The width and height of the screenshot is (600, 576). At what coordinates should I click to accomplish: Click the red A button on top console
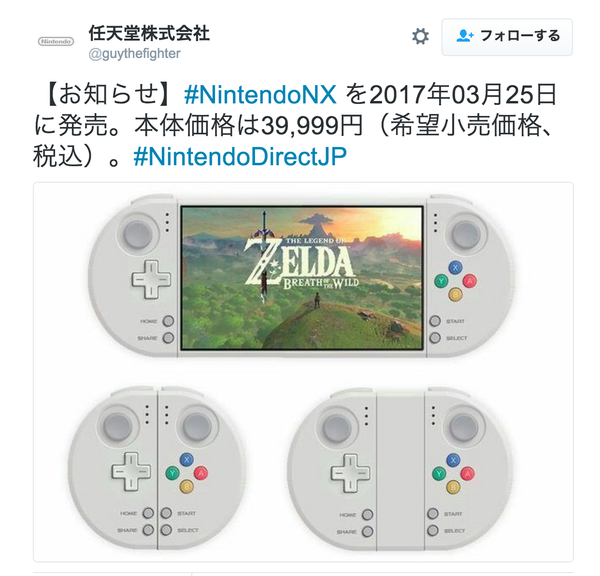(x=470, y=281)
